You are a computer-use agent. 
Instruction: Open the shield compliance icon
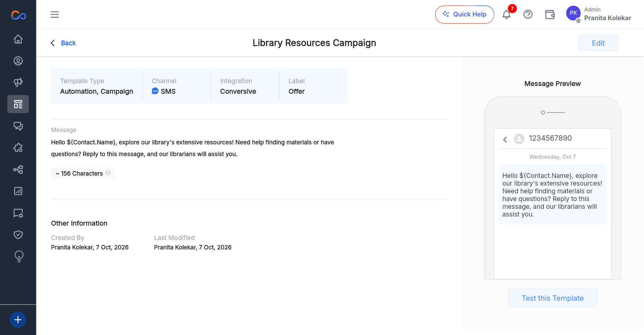[18, 235]
